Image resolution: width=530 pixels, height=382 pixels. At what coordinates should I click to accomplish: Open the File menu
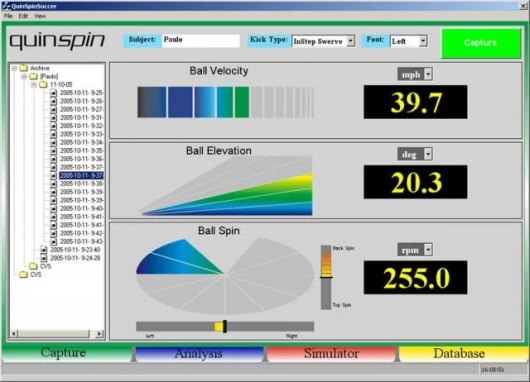(x=8, y=16)
